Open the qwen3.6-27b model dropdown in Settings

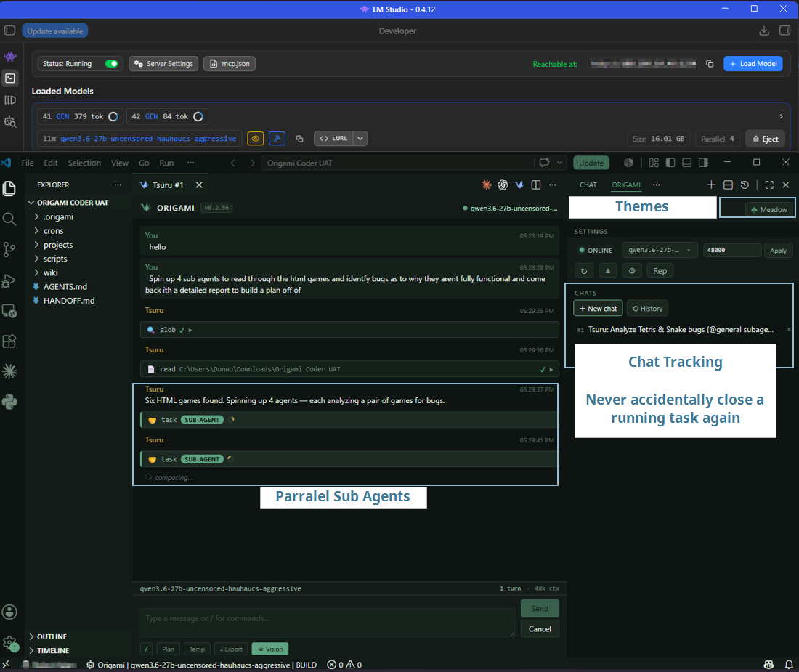660,250
